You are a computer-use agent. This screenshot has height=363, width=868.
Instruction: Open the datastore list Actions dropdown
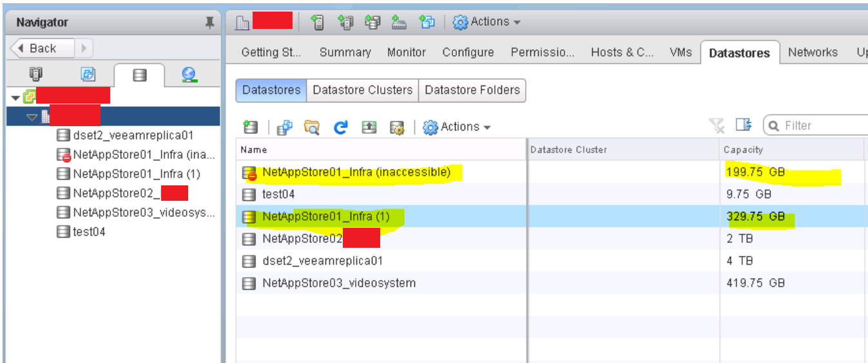point(456,127)
